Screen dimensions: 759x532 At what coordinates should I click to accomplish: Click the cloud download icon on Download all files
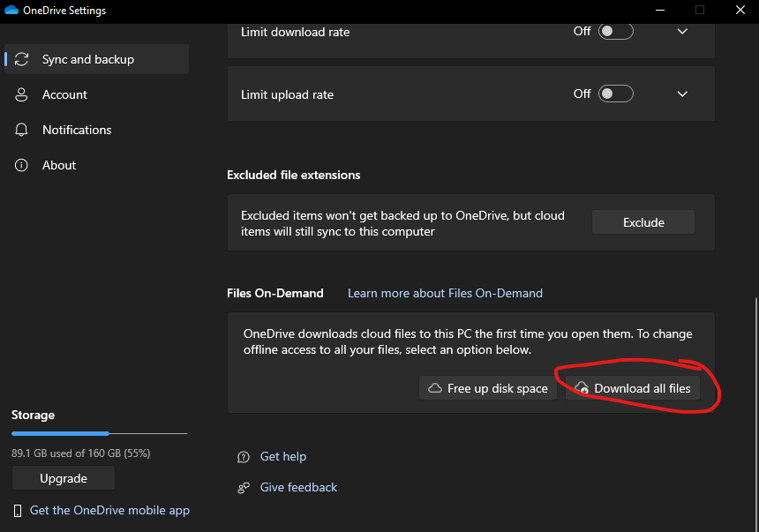pos(582,388)
